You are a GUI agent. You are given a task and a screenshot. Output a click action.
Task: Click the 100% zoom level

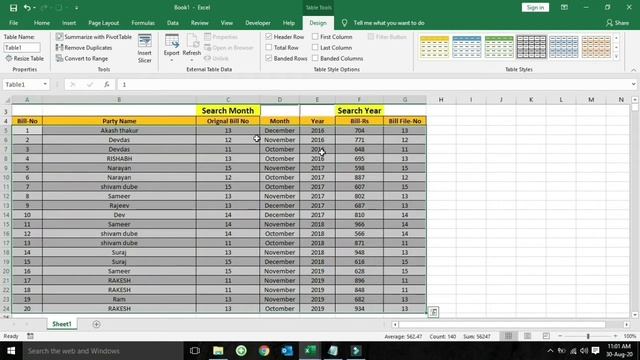click(x=630, y=336)
